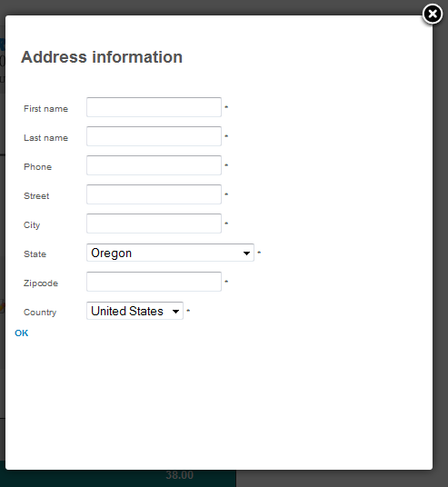This screenshot has width=448, height=487.
Task: Focus the Zipcode text box
Action: 154,282
